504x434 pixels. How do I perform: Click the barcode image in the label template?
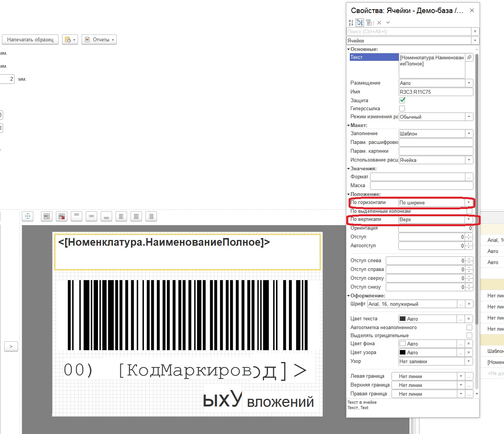coord(188,315)
